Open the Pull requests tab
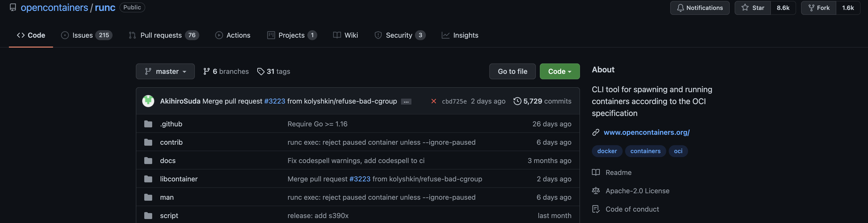 click(164, 35)
